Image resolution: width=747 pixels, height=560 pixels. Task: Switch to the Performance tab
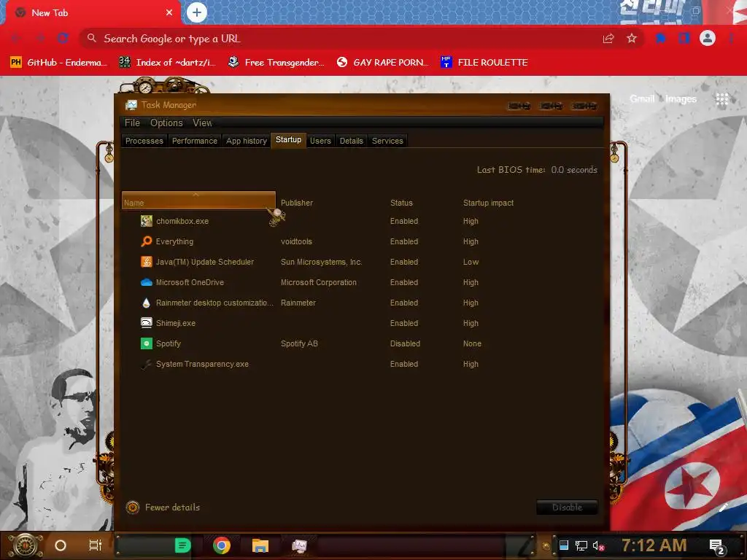194,141
